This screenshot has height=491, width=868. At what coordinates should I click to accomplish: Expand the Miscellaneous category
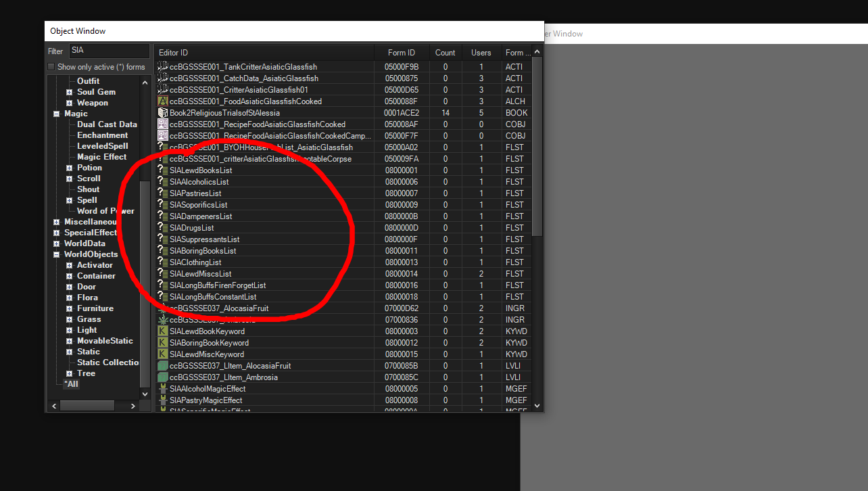tap(57, 221)
